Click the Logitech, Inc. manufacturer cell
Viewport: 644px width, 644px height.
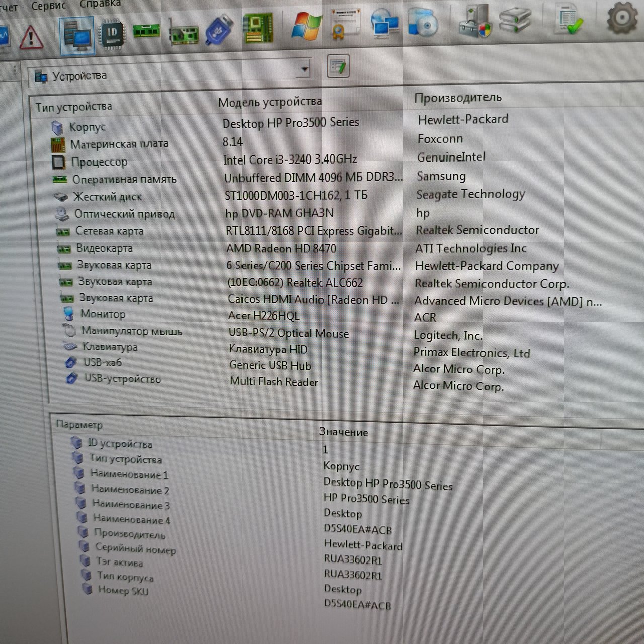[448, 335]
